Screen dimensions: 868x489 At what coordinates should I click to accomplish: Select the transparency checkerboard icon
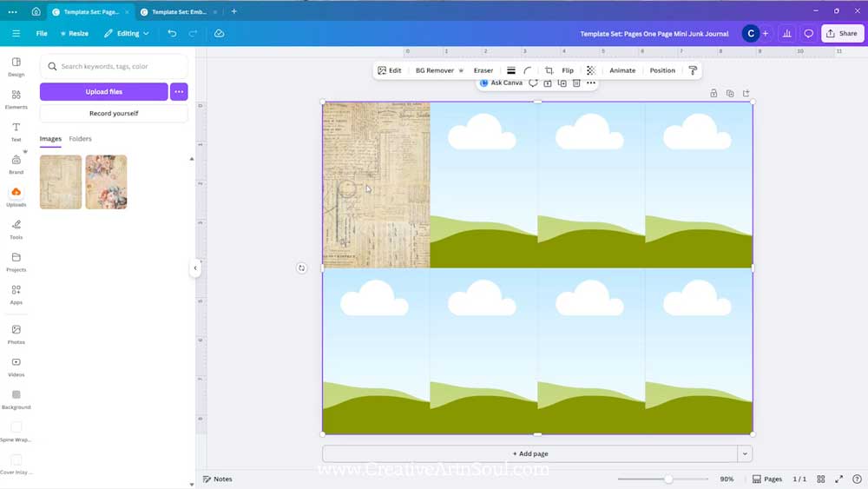[591, 70]
